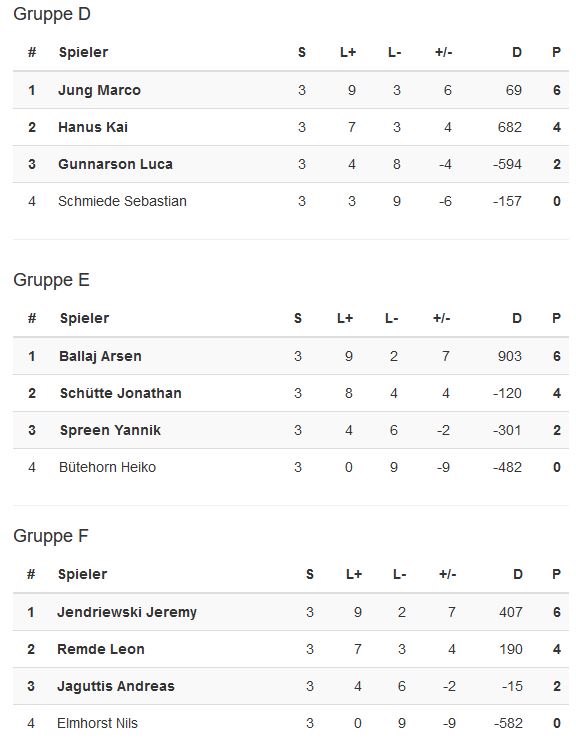Image resolution: width=576 pixels, height=749 pixels.
Task: Open Jendriewski Jeremy's entry in Gruppe F
Action: (127, 612)
